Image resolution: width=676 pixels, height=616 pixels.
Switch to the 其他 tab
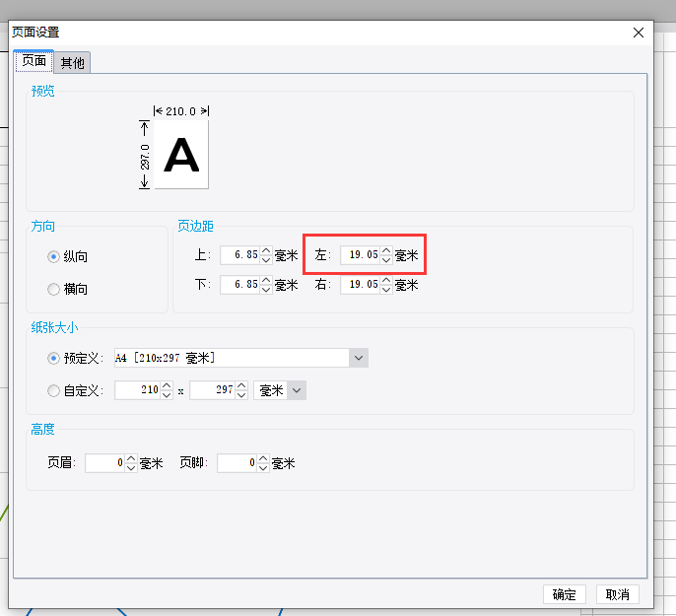(73, 63)
